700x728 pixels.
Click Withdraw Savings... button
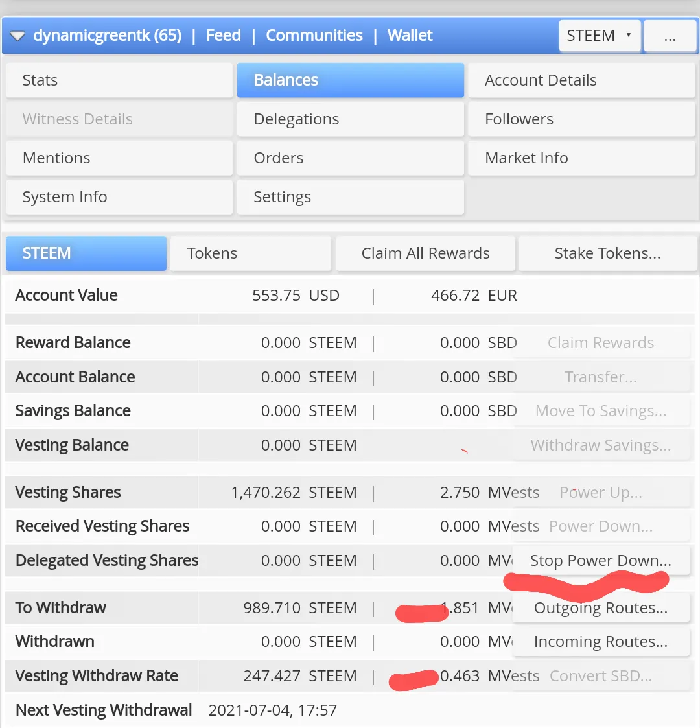point(601,445)
